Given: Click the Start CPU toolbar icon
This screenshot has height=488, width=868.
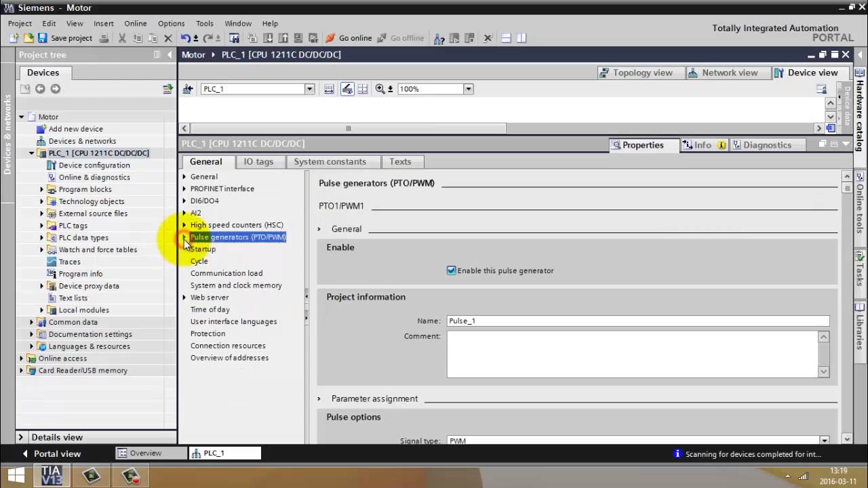Looking at the screenshot, I should (455, 38).
